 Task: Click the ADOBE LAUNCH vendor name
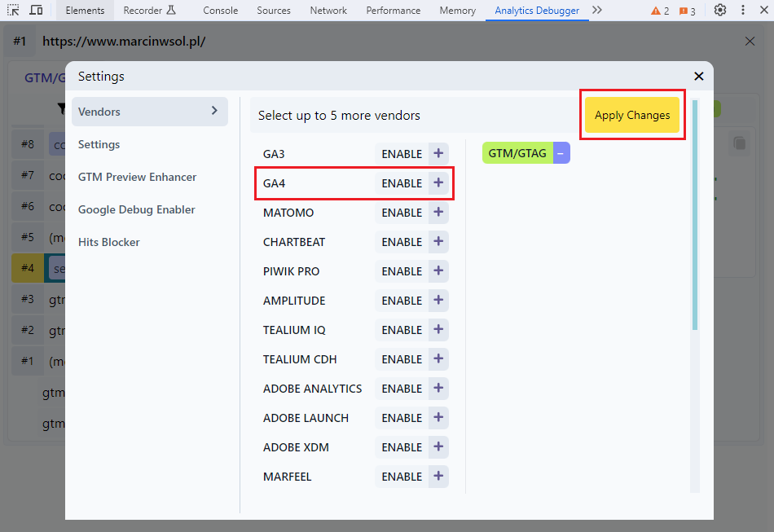tap(306, 418)
